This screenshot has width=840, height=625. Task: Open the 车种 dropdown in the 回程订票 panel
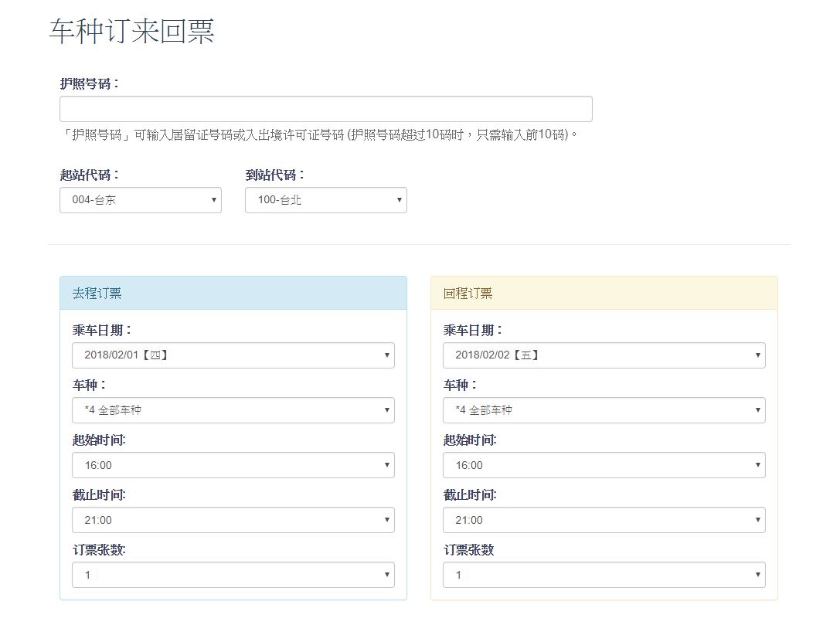pyautogui.click(x=604, y=410)
